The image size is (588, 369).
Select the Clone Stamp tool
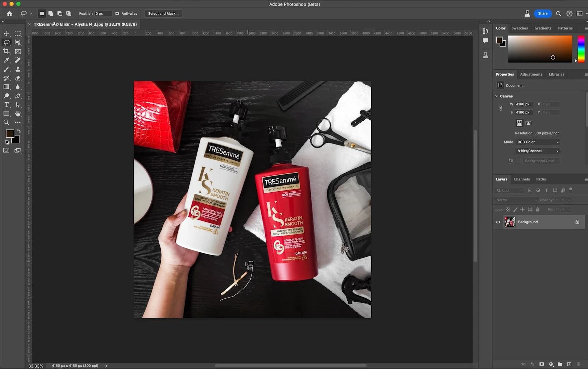pos(18,69)
